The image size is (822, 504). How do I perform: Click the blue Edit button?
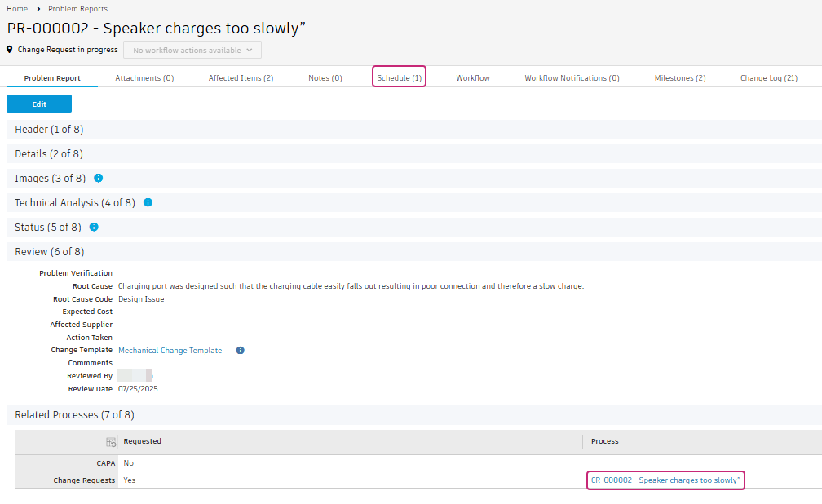pyautogui.click(x=39, y=104)
